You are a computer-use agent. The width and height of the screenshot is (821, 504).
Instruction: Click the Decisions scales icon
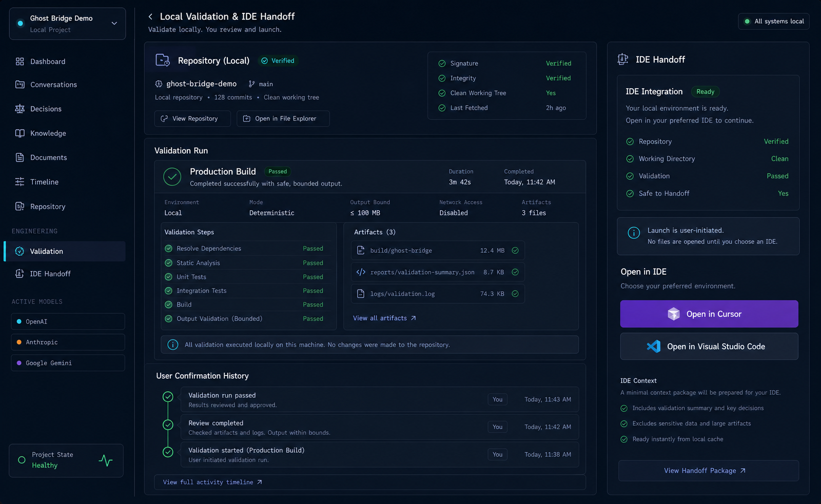pyautogui.click(x=19, y=109)
